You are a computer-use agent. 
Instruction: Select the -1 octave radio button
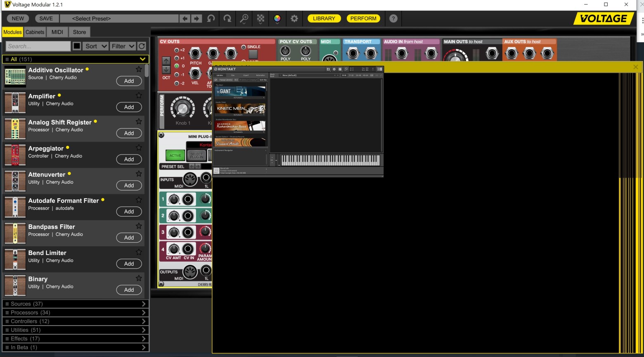point(177,75)
